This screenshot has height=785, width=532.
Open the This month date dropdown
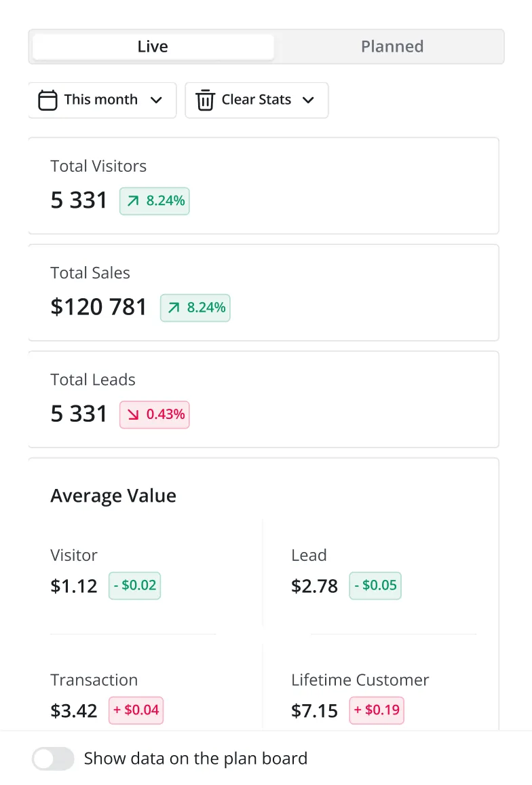click(102, 101)
